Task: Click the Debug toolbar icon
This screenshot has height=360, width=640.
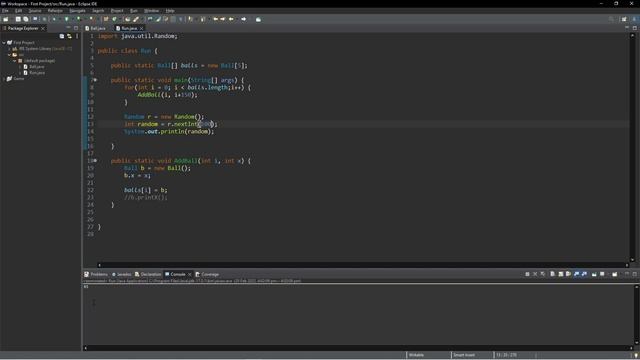Action: 54,19
